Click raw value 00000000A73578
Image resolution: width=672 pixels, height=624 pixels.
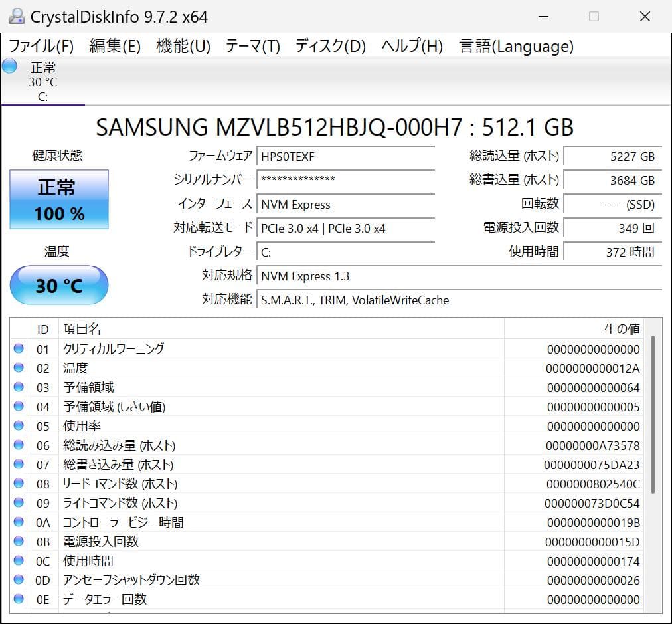tap(593, 446)
